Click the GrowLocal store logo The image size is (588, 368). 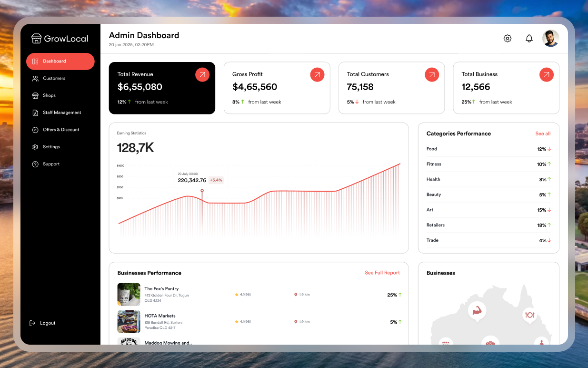tap(37, 39)
